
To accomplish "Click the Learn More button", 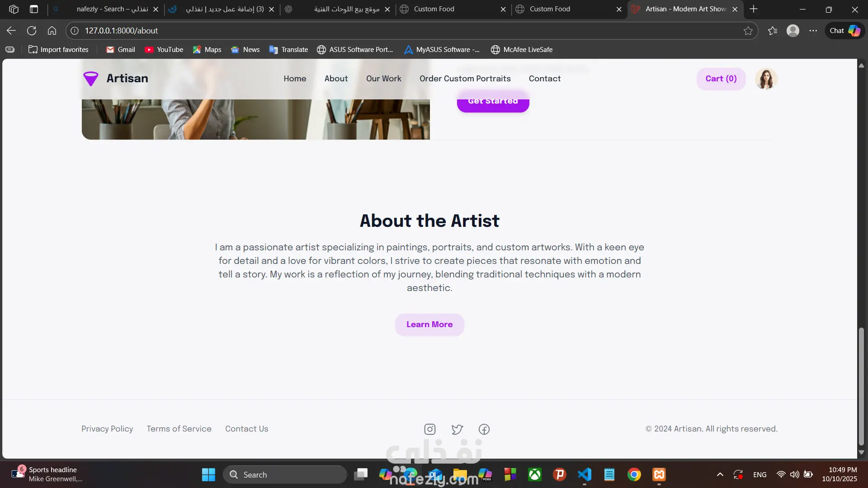I will (x=429, y=324).
